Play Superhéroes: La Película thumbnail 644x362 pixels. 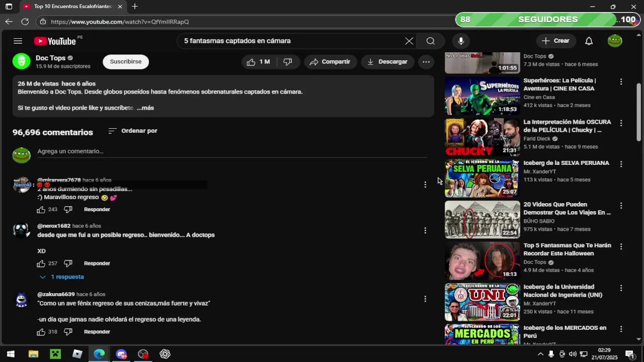point(482,96)
